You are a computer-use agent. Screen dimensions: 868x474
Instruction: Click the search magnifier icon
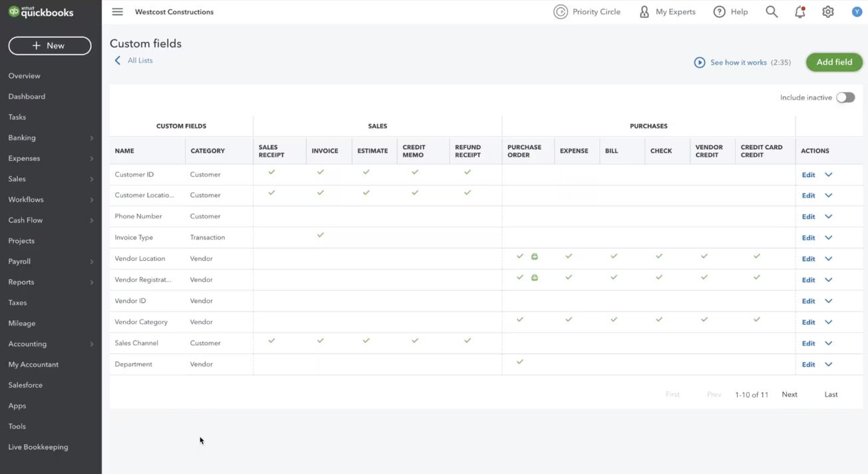point(772,12)
